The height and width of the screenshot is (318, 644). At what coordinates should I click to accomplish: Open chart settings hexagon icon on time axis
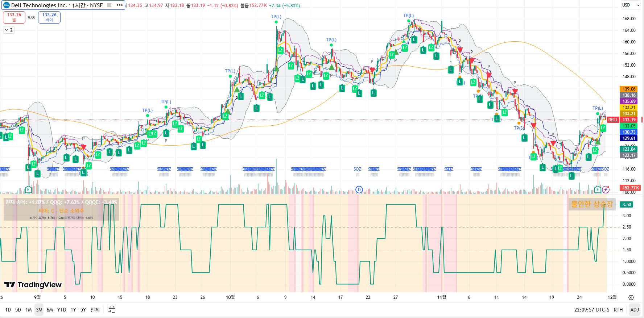[631, 297]
